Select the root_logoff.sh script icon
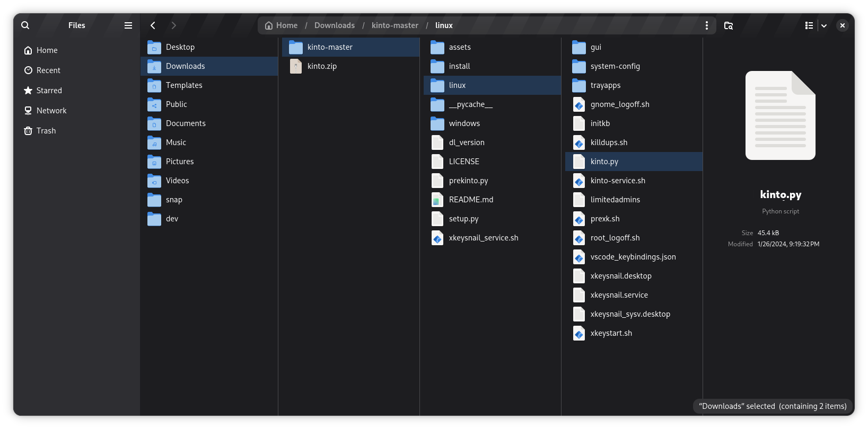Viewport: 868px width, 429px height. (579, 238)
